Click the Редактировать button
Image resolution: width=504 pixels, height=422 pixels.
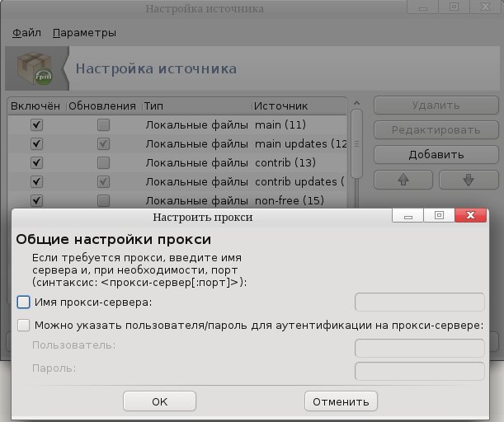(436, 130)
